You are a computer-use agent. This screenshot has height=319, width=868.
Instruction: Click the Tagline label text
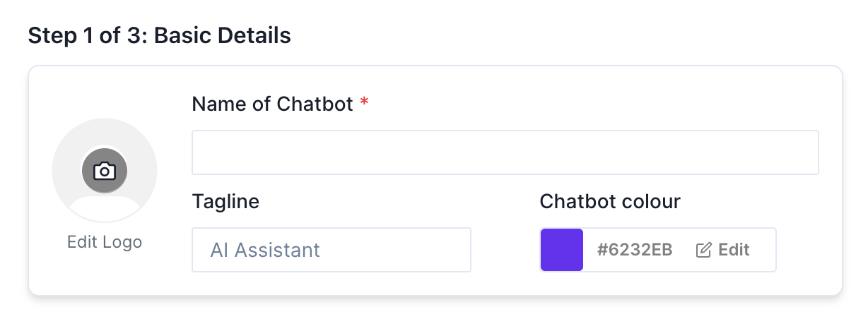(x=225, y=202)
